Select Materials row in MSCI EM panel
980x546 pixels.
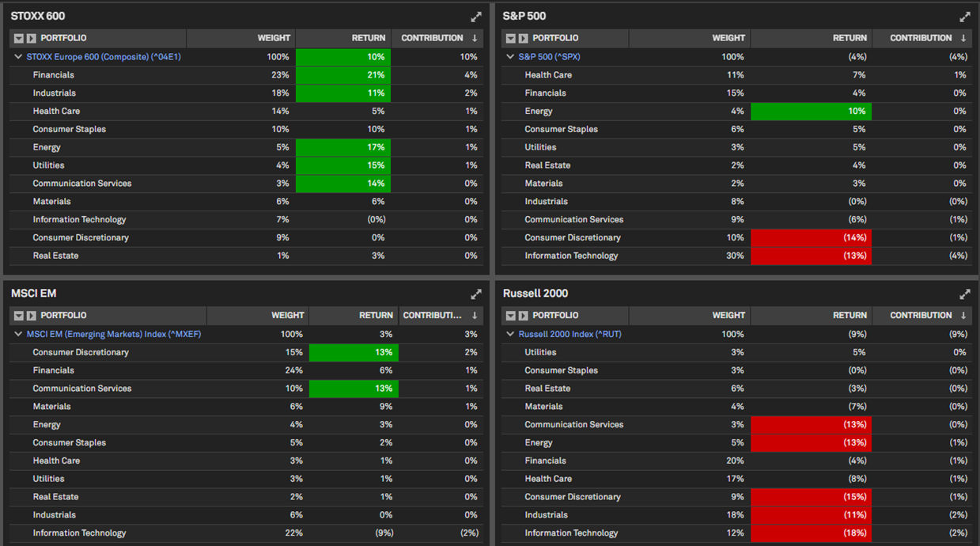pos(247,407)
